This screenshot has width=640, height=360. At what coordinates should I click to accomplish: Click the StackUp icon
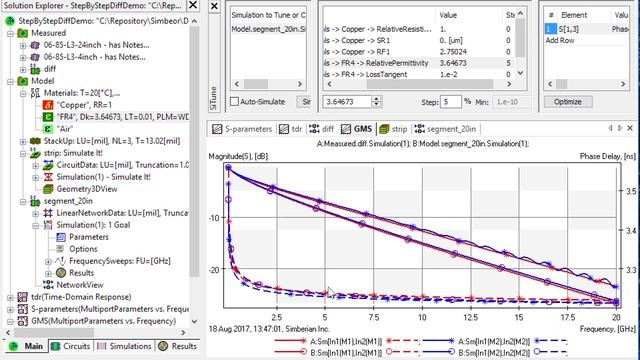coord(35,141)
